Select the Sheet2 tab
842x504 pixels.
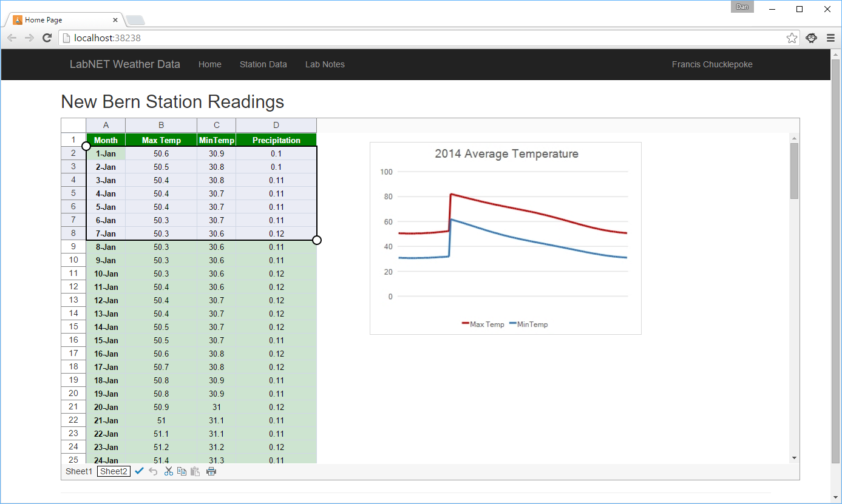114,471
